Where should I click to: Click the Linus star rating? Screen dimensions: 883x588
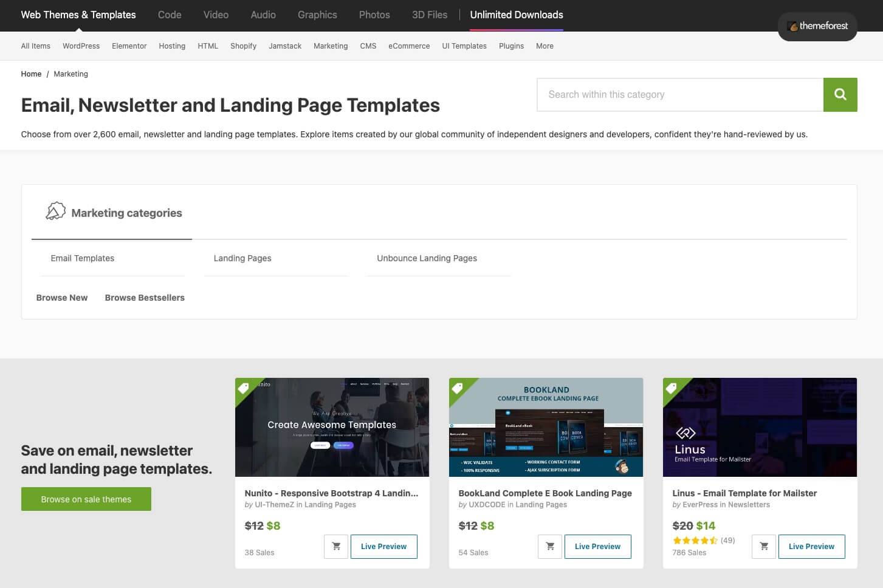(x=695, y=541)
